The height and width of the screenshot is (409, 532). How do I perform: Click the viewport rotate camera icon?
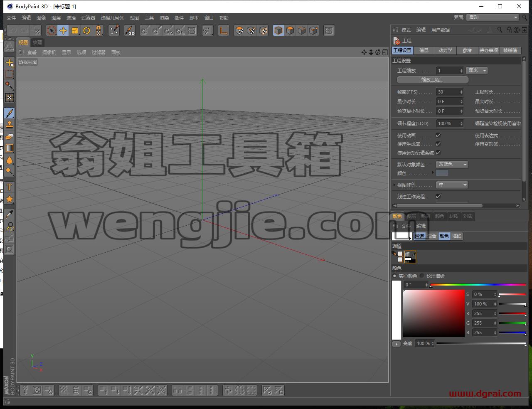(378, 52)
